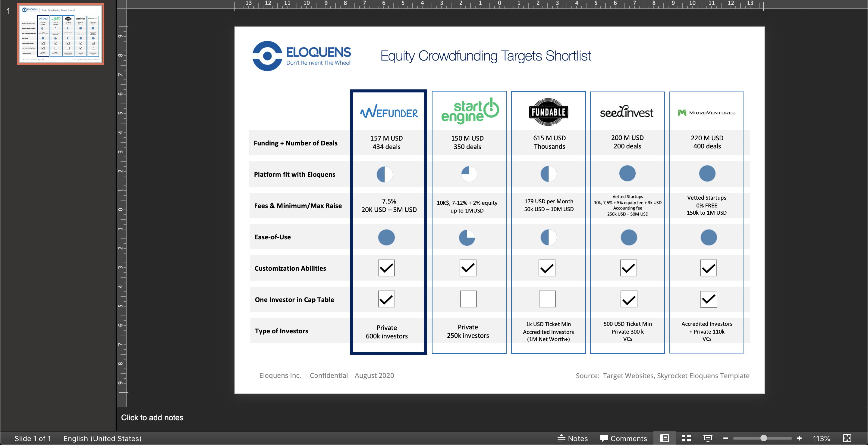Select '150 M USD 350 deals' text
This screenshot has height=445, width=868.
coord(467,142)
